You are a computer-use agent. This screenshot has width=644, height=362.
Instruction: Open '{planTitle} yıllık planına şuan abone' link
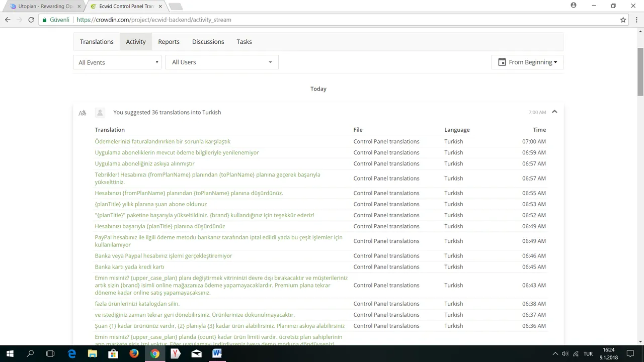tap(151, 204)
